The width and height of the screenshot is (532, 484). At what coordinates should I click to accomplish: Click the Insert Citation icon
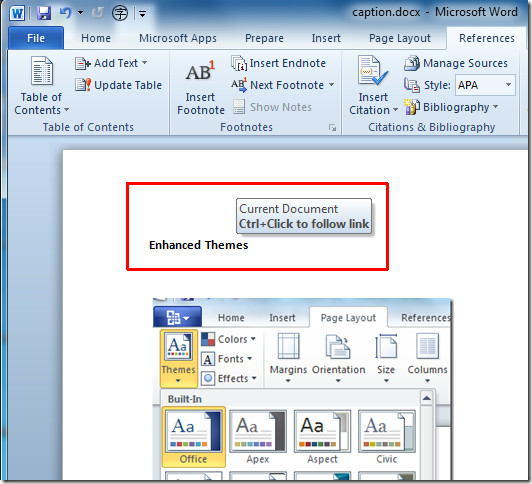[x=372, y=72]
